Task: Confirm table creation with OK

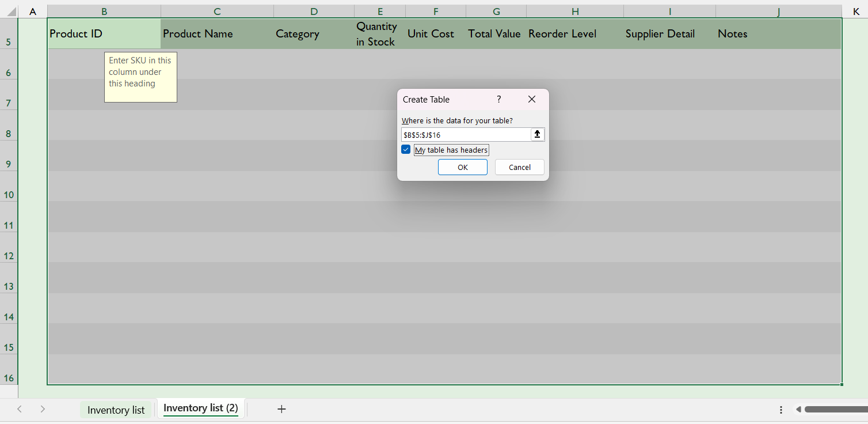Action: tap(463, 167)
